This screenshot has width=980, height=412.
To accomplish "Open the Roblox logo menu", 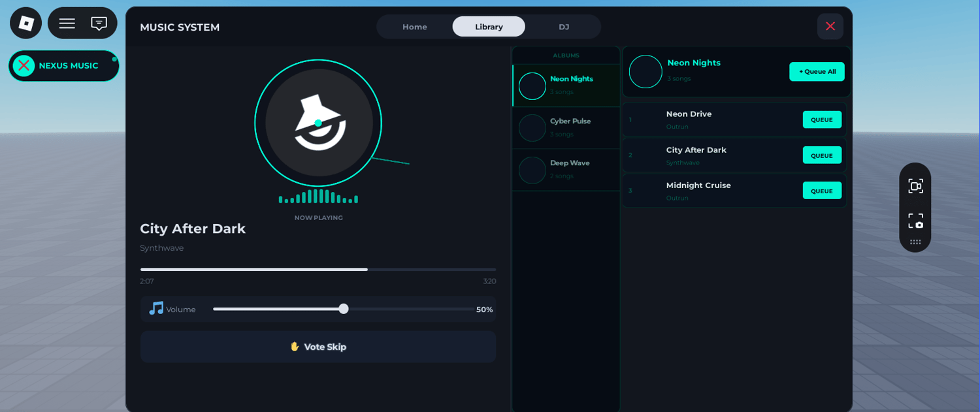I will 25,24.
